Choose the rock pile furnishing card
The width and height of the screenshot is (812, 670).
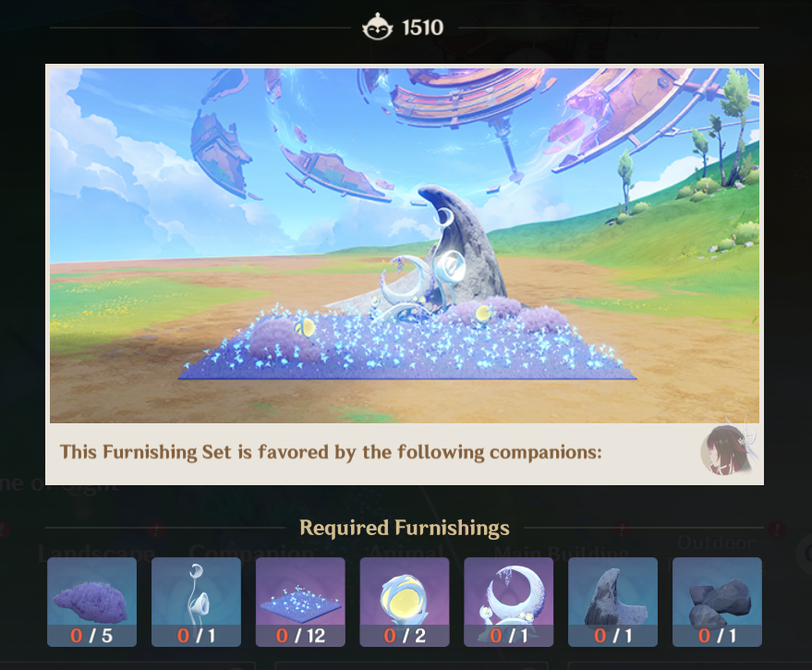pos(717,602)
